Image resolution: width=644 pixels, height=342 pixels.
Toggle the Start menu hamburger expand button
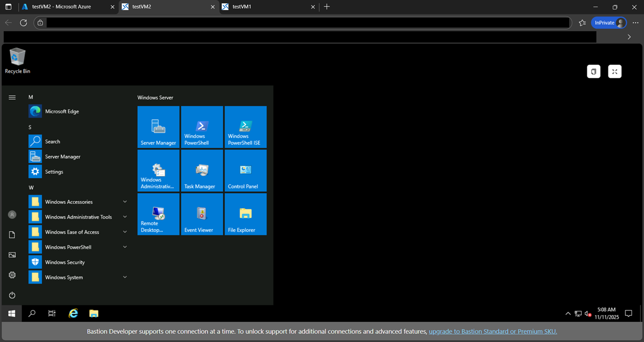tap(12, 98)
